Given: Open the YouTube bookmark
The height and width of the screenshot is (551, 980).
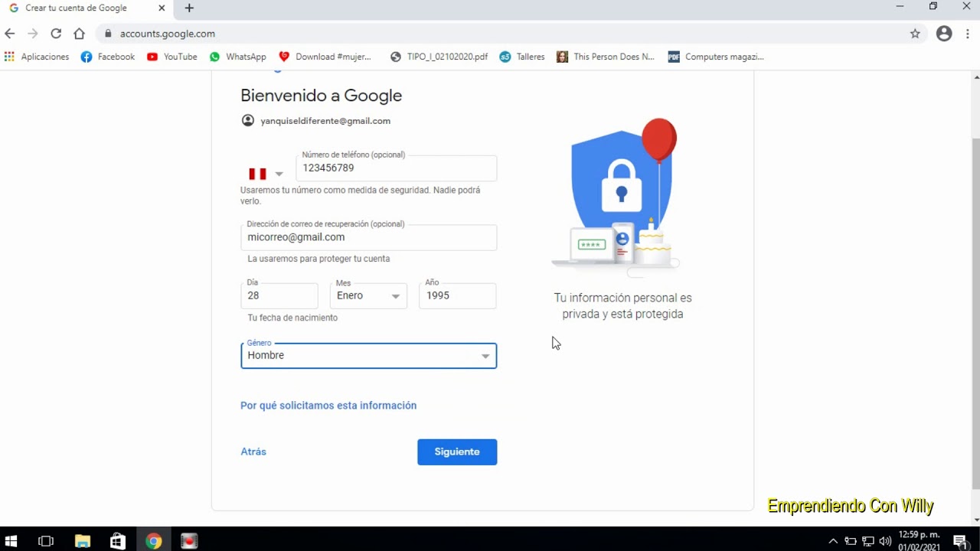Looking at the screenshot, I should click(172, 57).
